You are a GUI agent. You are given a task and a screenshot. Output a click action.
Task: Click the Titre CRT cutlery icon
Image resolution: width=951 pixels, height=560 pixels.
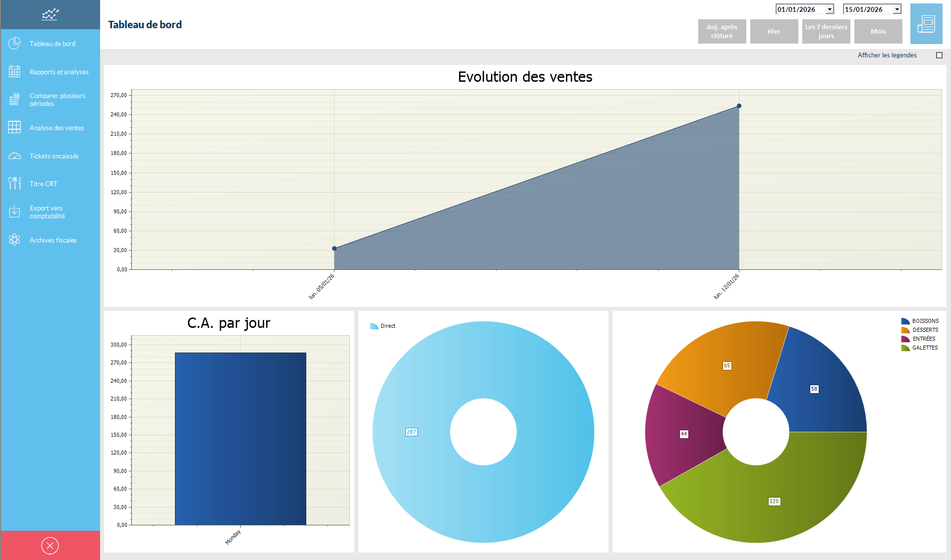[14, 184]
